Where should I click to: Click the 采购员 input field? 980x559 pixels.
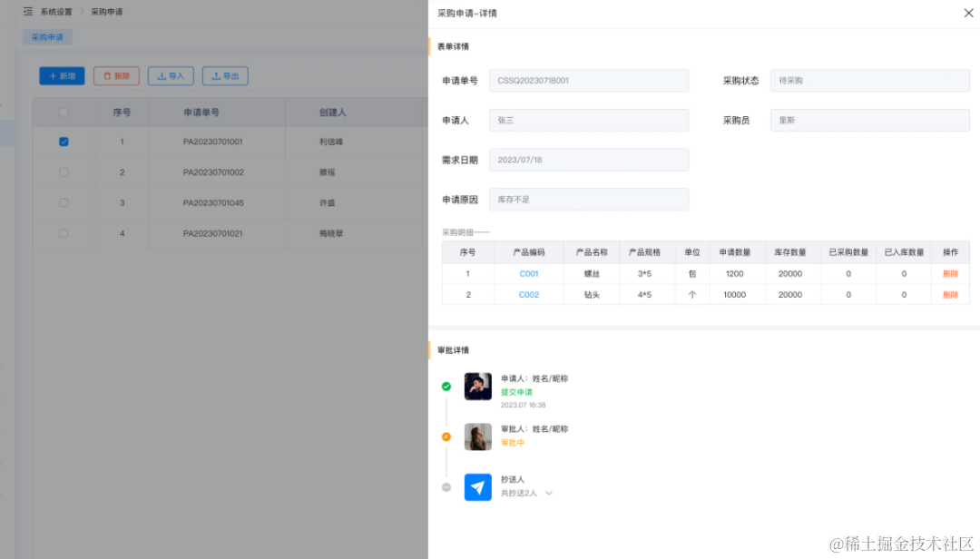[x=869, y=120]
